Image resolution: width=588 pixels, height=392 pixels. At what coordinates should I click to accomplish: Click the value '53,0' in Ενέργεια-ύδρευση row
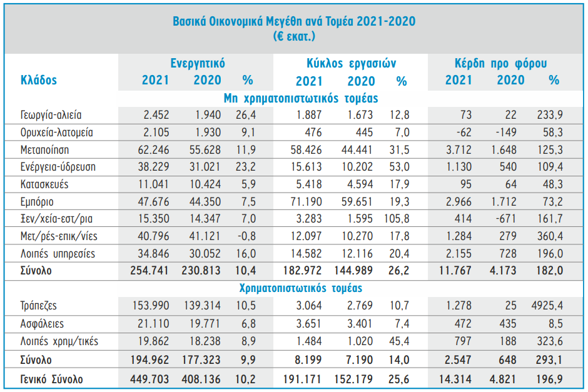[399, 167]
